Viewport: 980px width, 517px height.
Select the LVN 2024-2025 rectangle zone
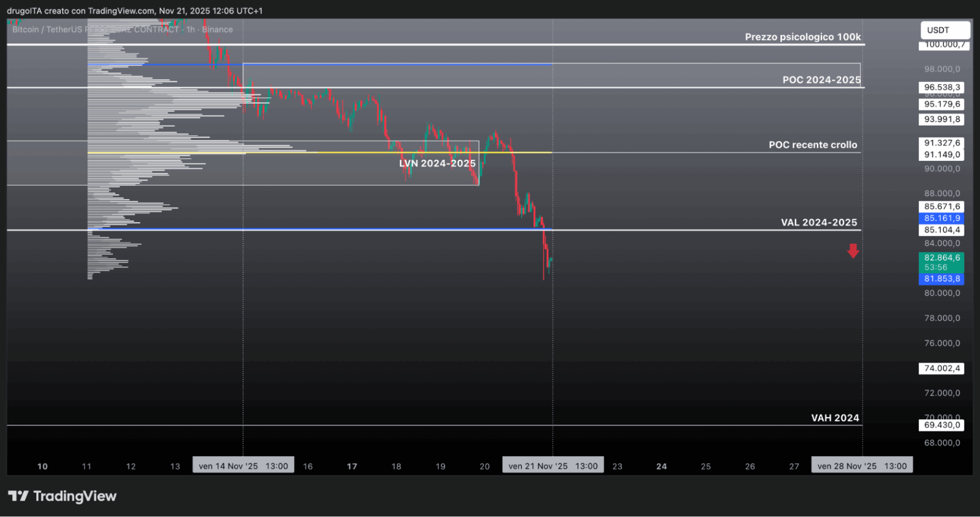(x=437, y=163)
